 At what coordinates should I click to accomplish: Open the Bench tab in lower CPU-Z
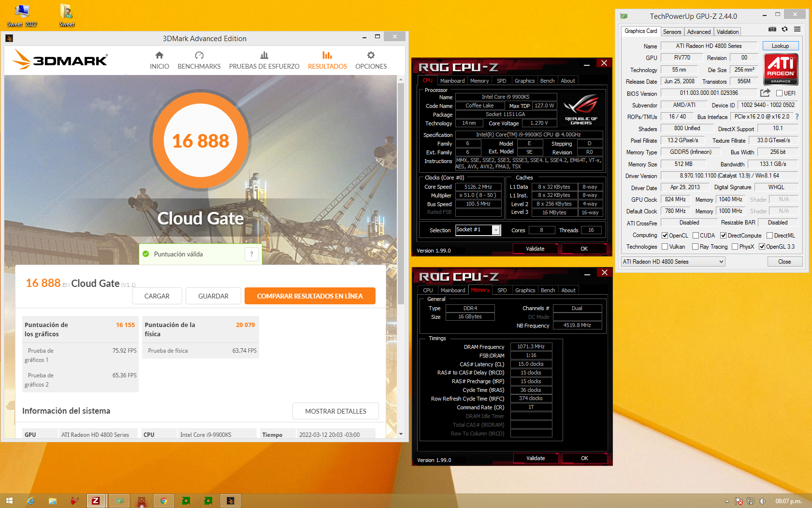click(548, 290)
